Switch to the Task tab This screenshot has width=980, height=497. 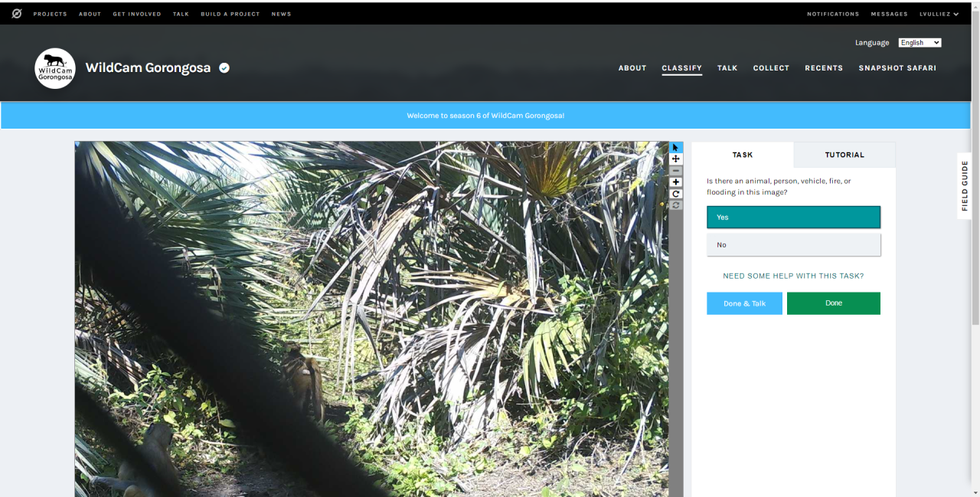click(x=743, y=155)
